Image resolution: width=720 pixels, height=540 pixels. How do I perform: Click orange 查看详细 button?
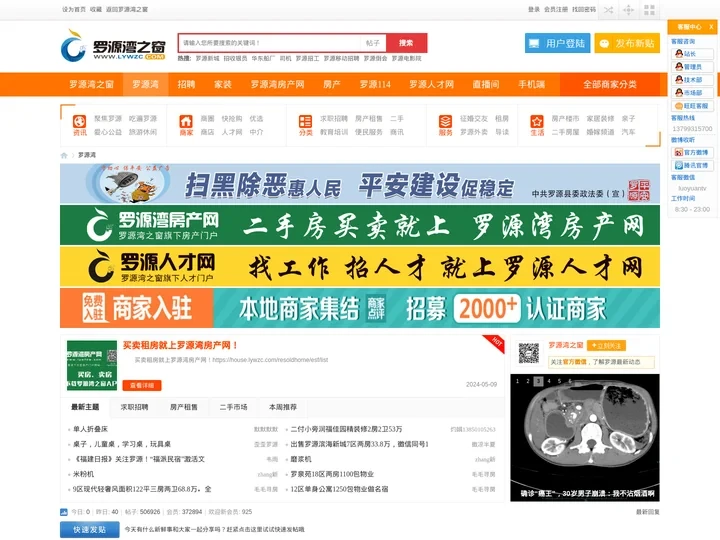pyautogui.click(x=142, y=386)
